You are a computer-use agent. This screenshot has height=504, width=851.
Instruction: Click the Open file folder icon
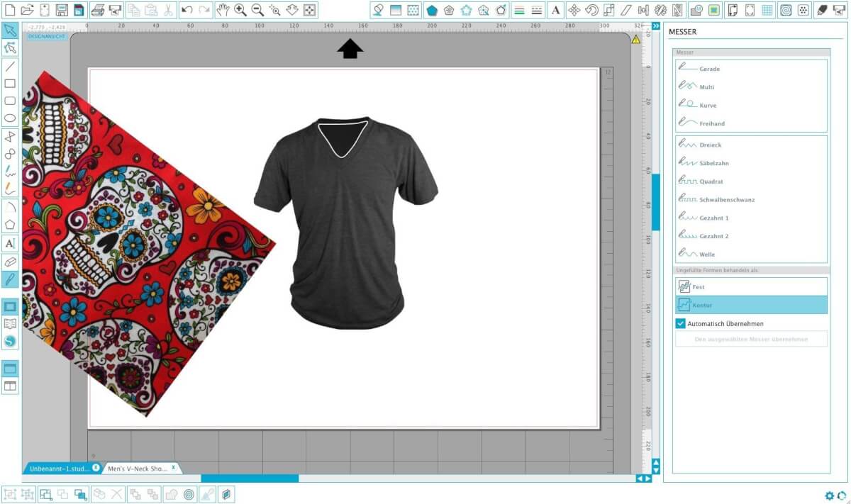pos(27,10)
